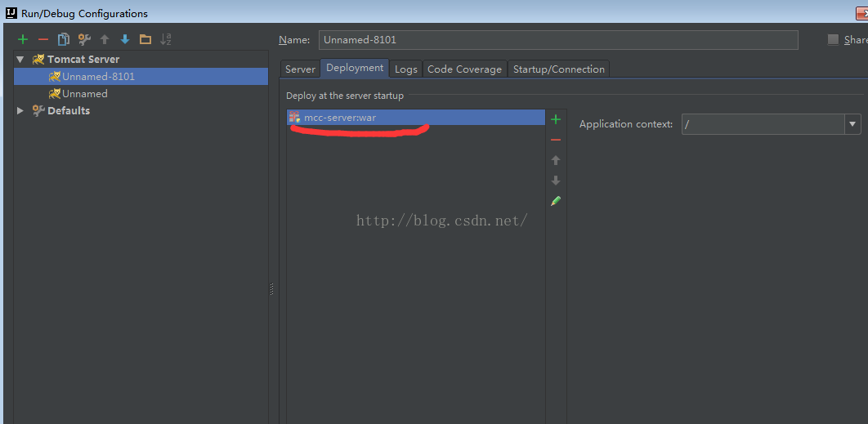
Task: Move configuration down with blue arrow
Action: pos(125,39)
